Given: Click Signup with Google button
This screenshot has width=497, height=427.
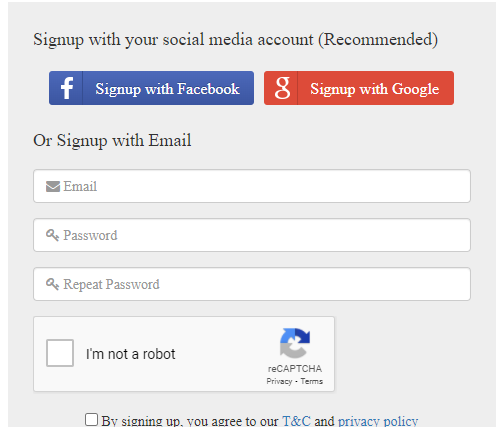Looking at the screenshot, I should 359,88.
